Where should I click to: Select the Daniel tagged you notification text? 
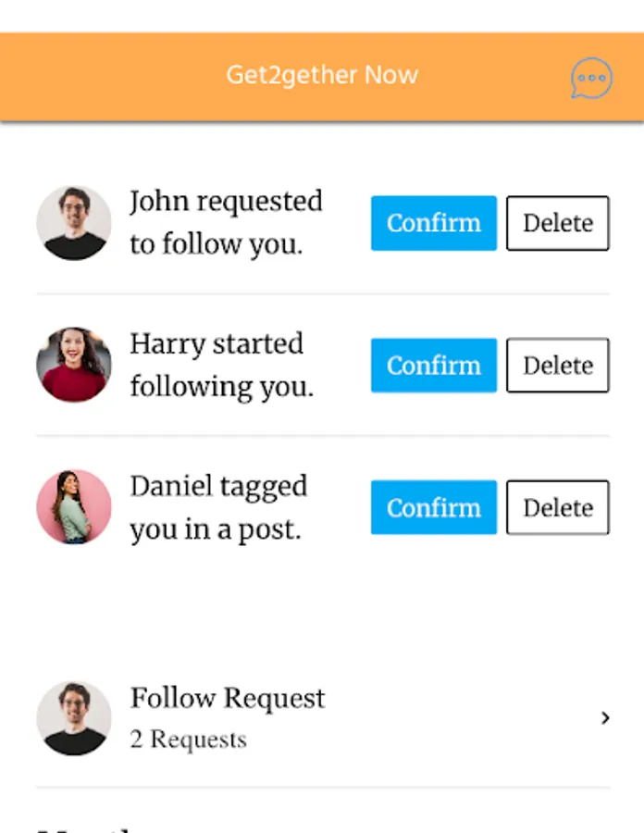coord(219,507)
